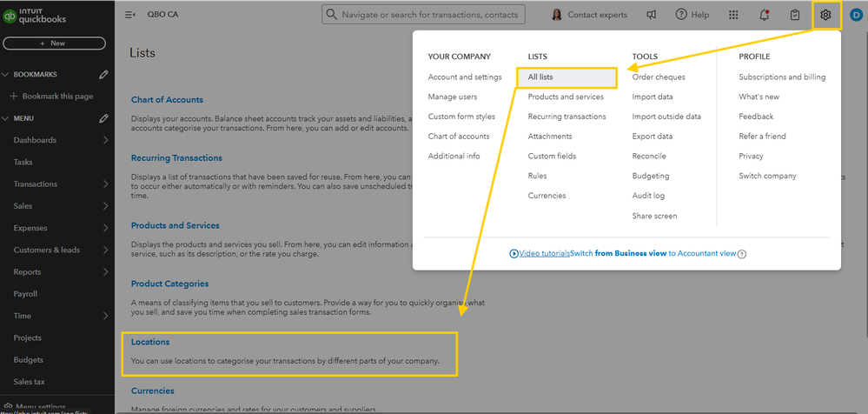This screenshot has width=868, height=414.
Task: Open the Product Categories link
Action: tap(170, 284)
